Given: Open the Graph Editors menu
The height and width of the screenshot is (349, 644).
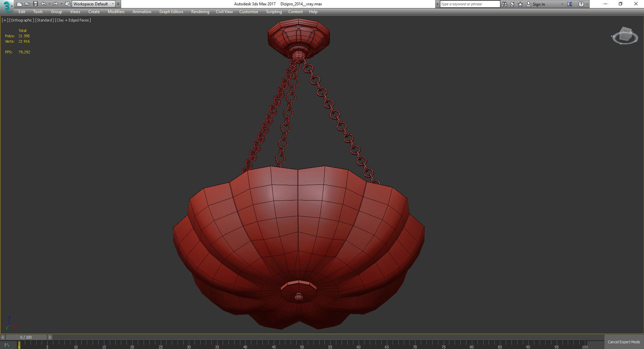Looking at the screenshot, I should (x=171, y=12).
